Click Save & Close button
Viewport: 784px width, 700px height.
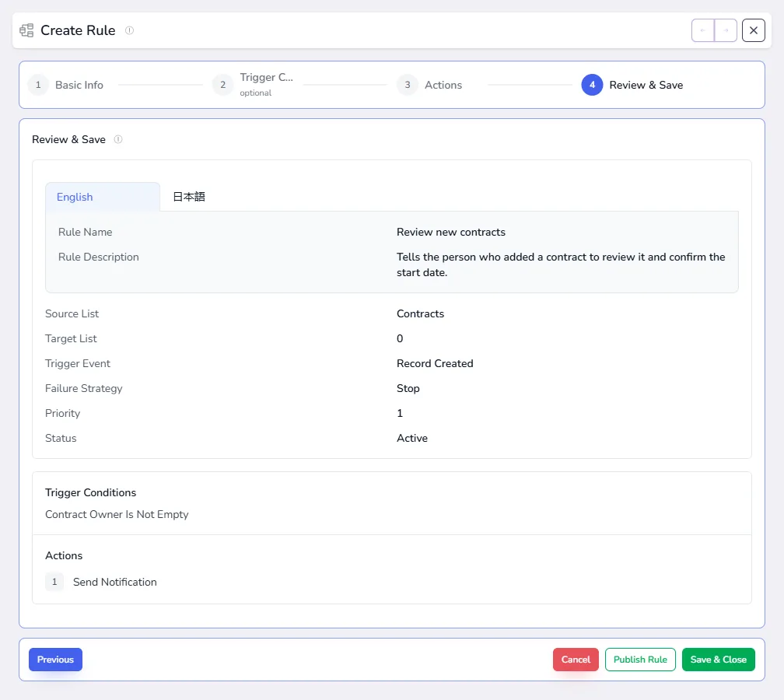719,660
